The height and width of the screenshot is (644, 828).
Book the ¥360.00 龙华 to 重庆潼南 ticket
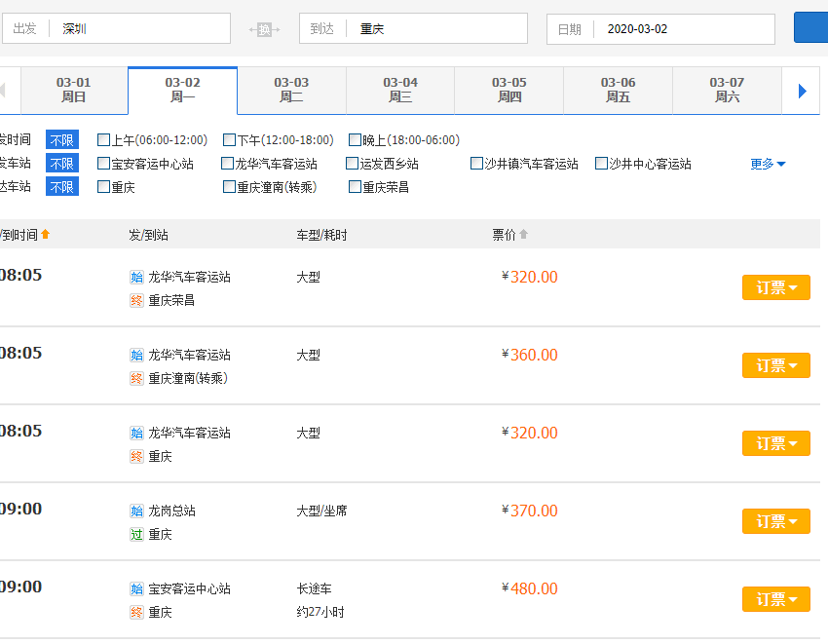tap(776, 365)
